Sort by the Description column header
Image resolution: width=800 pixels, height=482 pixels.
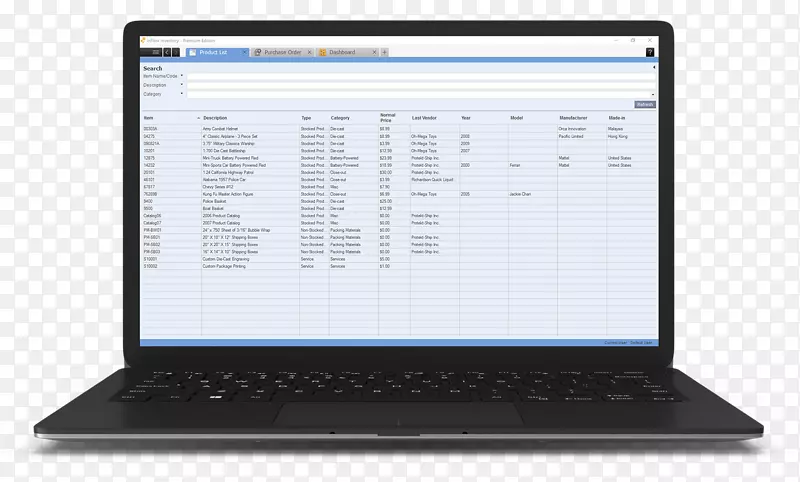pos(215,118)
